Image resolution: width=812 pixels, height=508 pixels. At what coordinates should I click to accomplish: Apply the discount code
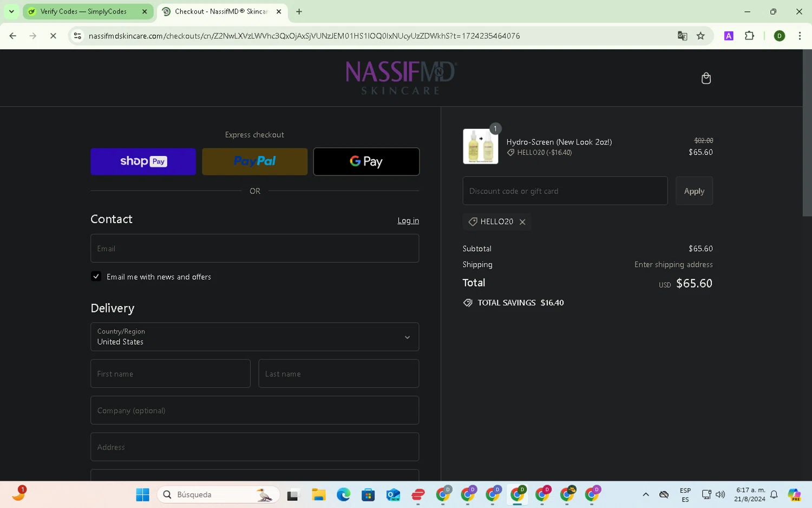click(x=694, y=191)
